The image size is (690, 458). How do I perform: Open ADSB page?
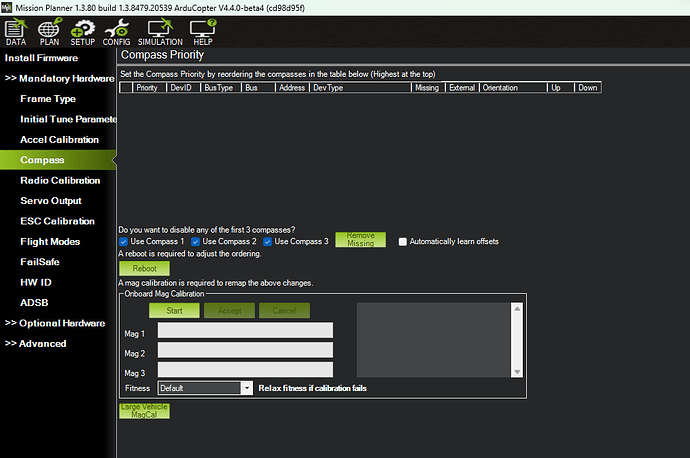(x=34, y=303)
